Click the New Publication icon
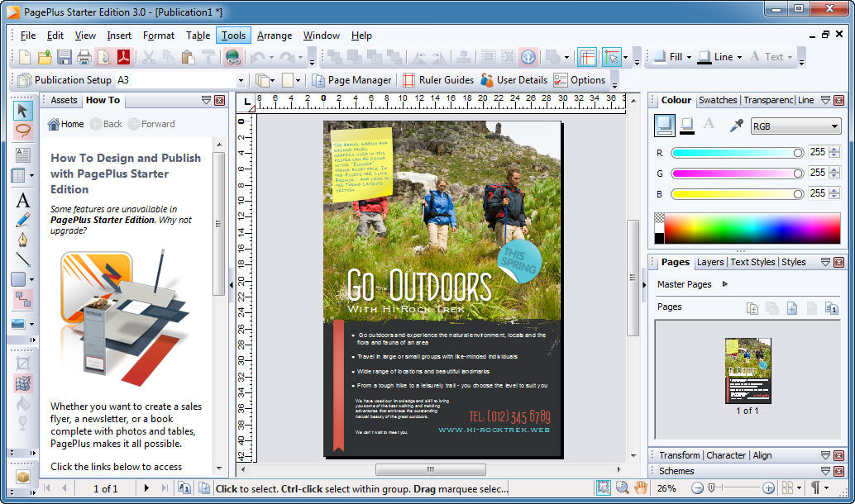This screenshot has height=504, width=855. pyautogui.click(x=25, y=57)
